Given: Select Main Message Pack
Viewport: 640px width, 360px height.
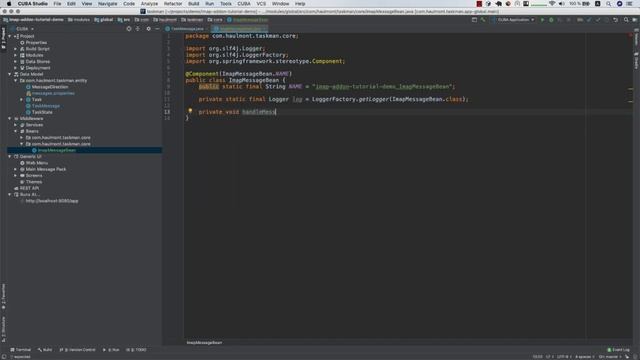Looking at the screenshot, I should [46, 169].
